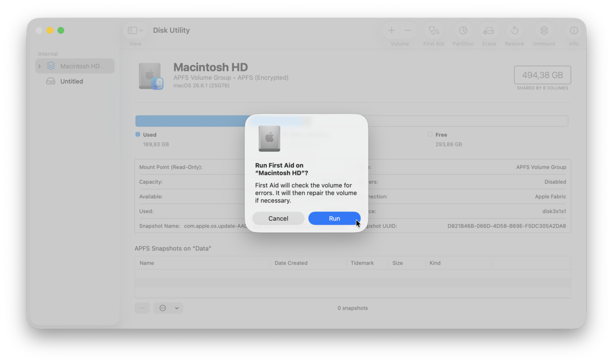Image resolution: width=613 pixels, height=364 pixels.
Task: Click the Internal sidebar section header
Action: (x=48, y=54)
